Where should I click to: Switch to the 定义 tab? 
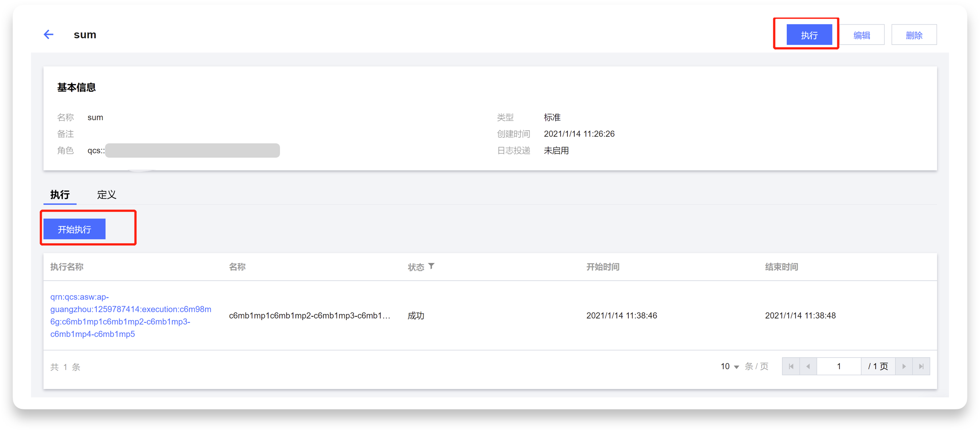[x=107, y=195]
